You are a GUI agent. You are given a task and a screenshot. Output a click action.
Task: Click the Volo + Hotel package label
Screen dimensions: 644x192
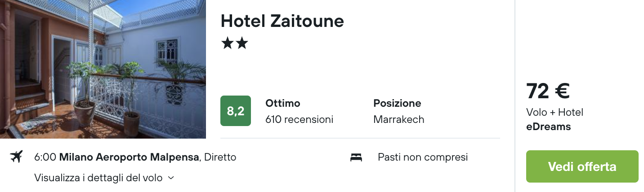tap(555, 112)
